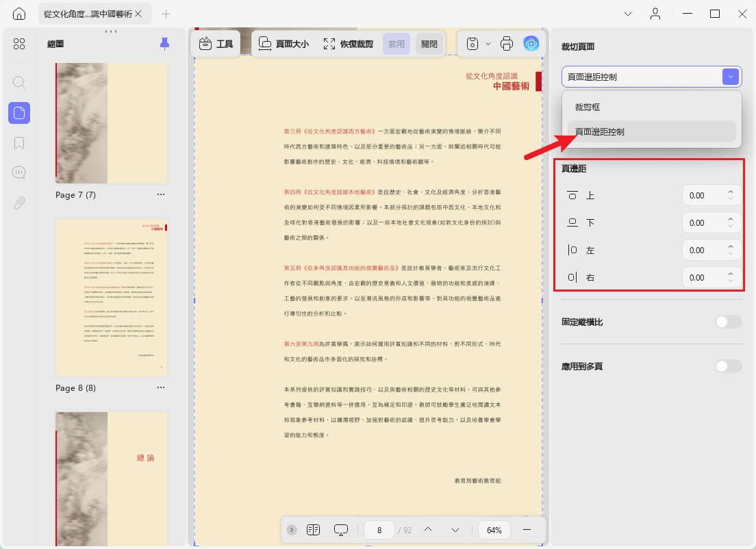This screenshot has height=549, width=756.
Task: Open the 工具 tools menu
Action: pyautogui.click(x=216, y=44)
